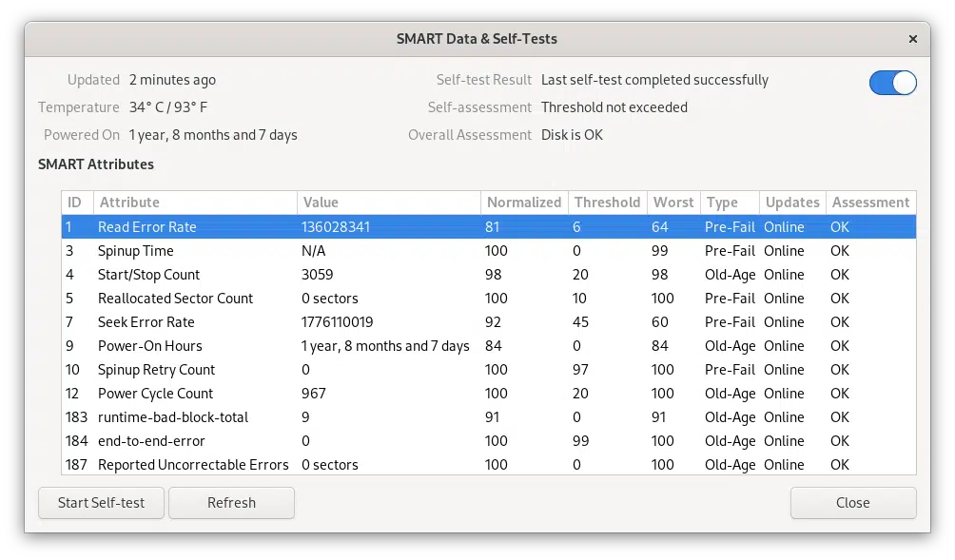Image resolution: width=955 pixels, height=560 pixels.
Task: Click the Threshold column header
Action: (x=607, y=203)
